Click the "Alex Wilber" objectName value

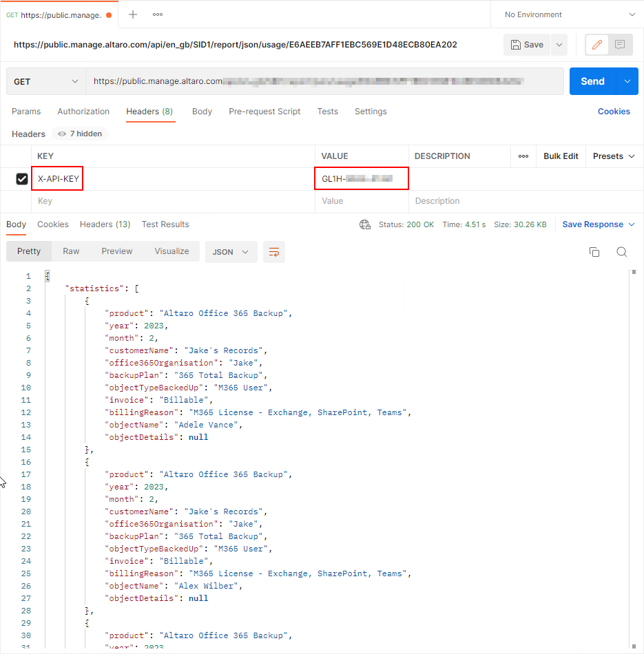point(206,586)
